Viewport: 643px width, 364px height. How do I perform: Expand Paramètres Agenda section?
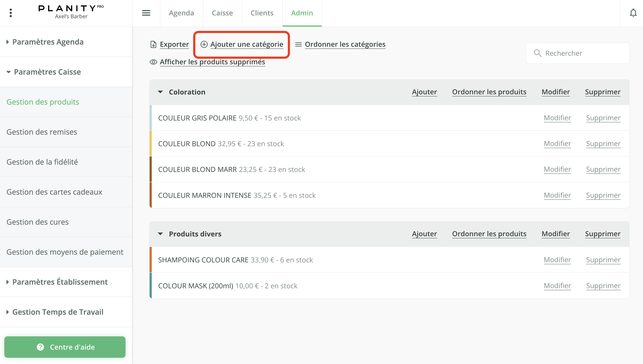click(x=8, y=42)
